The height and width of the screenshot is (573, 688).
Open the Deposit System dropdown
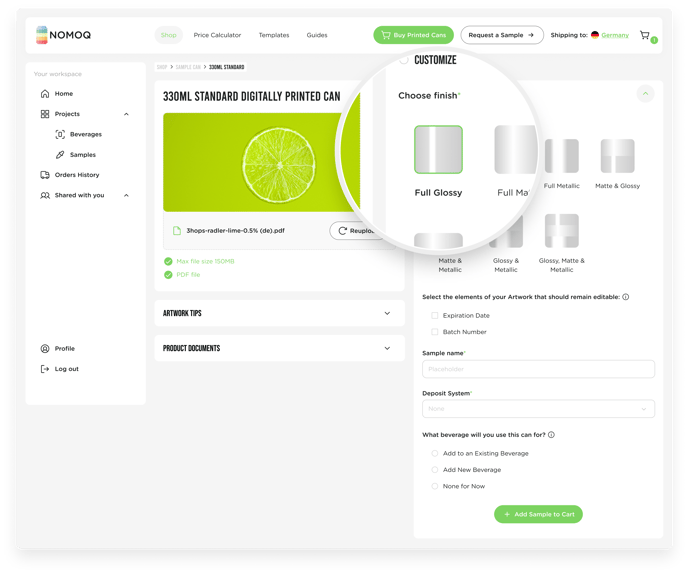[x=538, y=408]
